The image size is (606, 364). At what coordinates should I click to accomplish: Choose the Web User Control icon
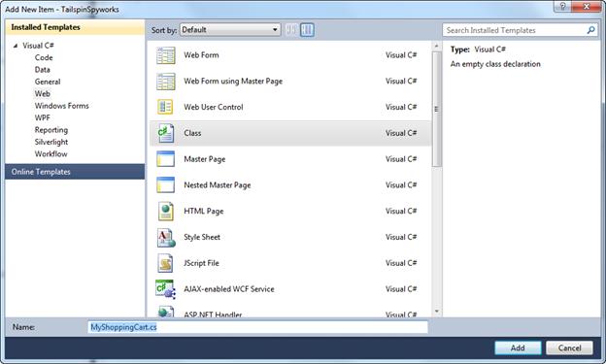[166, 107]
